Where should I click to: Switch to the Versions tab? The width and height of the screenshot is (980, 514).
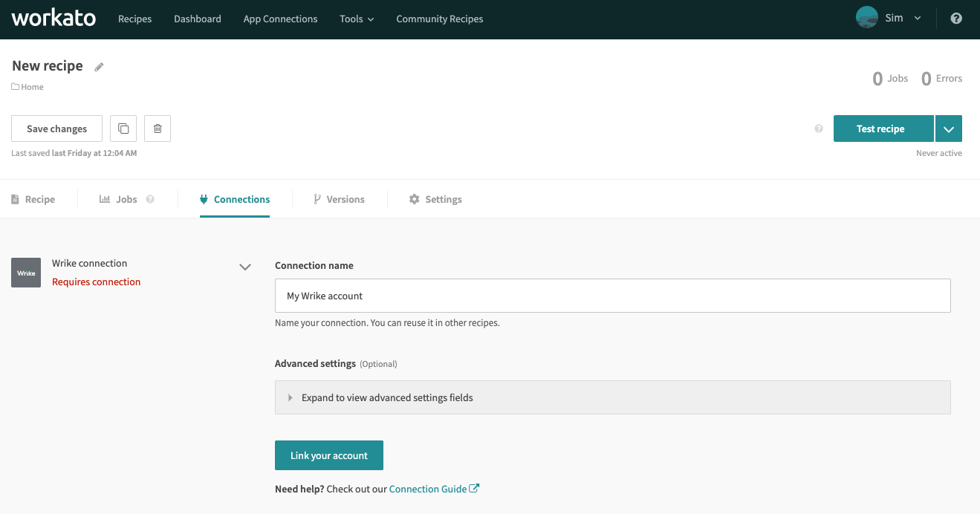point(339,199)
